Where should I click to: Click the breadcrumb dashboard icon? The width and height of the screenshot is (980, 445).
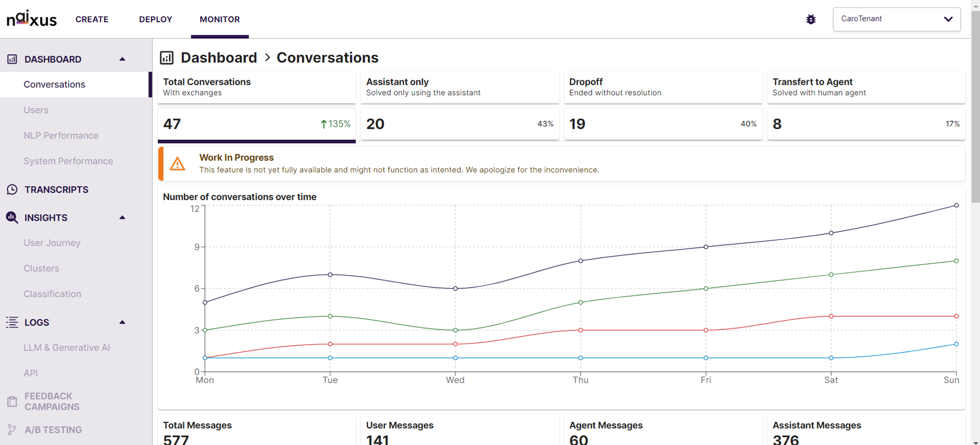(x=167, y=58)
